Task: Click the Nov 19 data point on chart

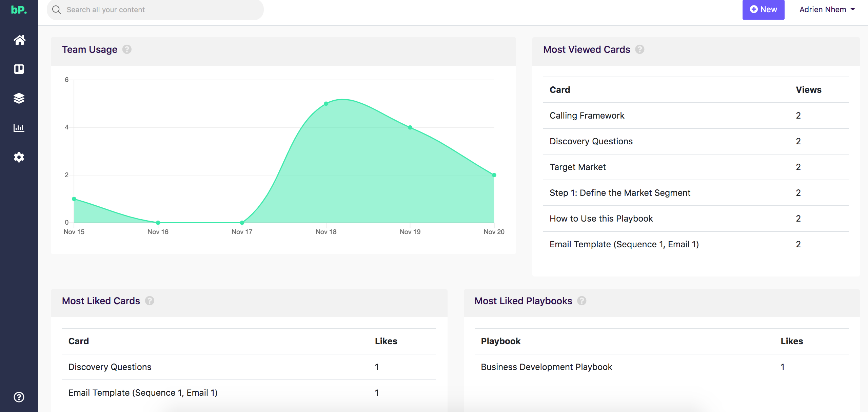Action: [x=410, y=127]
